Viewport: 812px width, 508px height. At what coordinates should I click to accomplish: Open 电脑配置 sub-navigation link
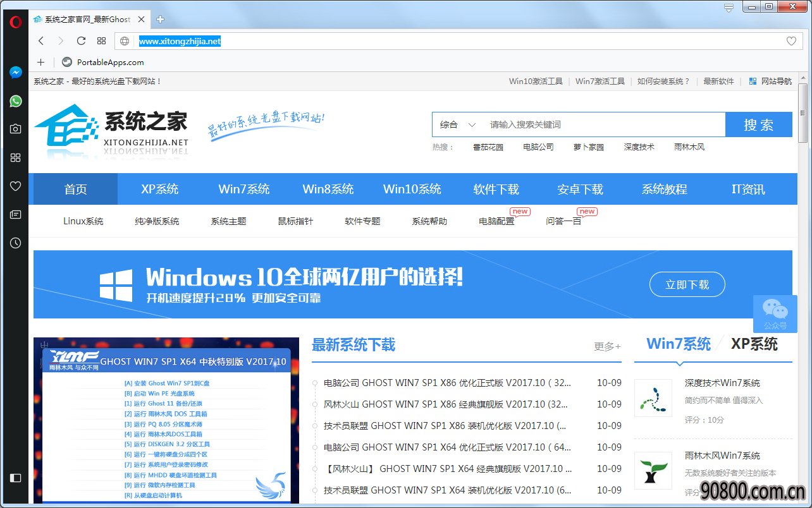[x=496, y=221]
